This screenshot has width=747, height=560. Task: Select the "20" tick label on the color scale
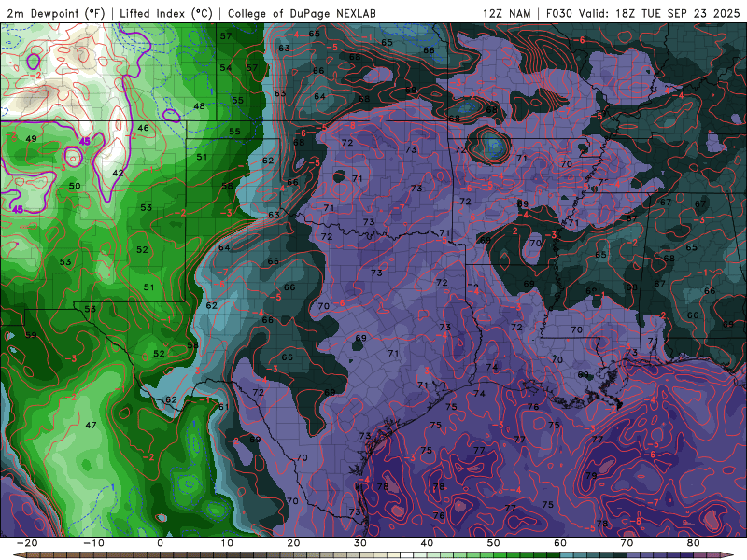point(293,543)
